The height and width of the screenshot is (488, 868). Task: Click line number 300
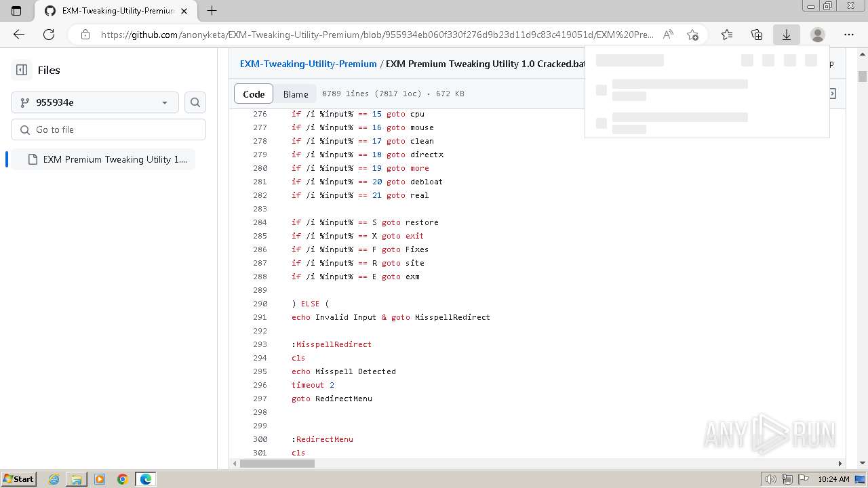pos(260,439)
